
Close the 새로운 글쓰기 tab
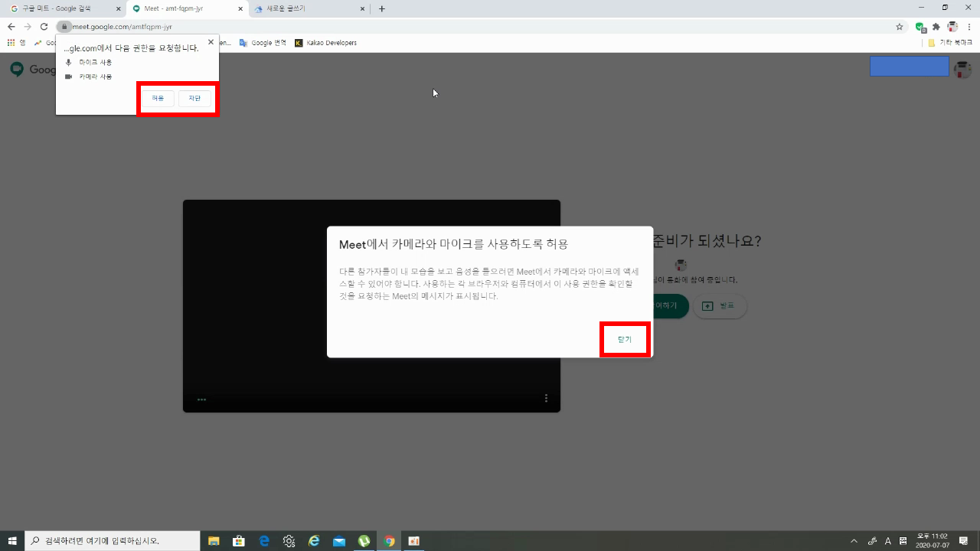pos(363,8)
